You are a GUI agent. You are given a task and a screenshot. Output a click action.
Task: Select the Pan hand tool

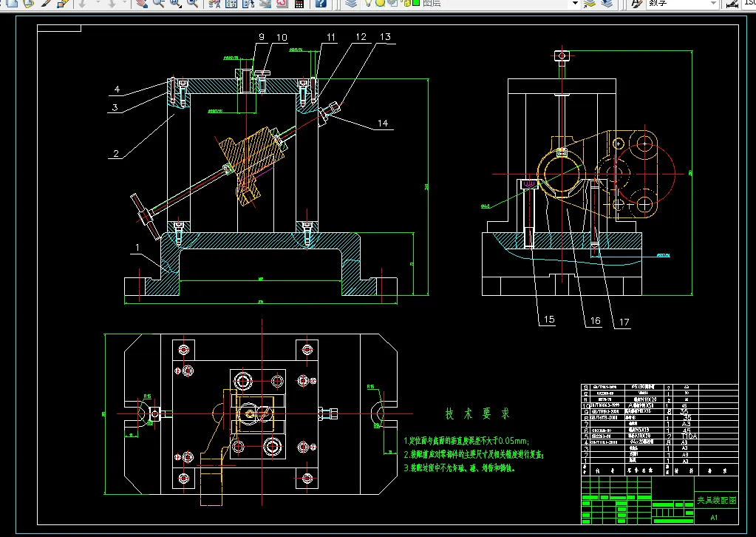[x=140, y=3]
